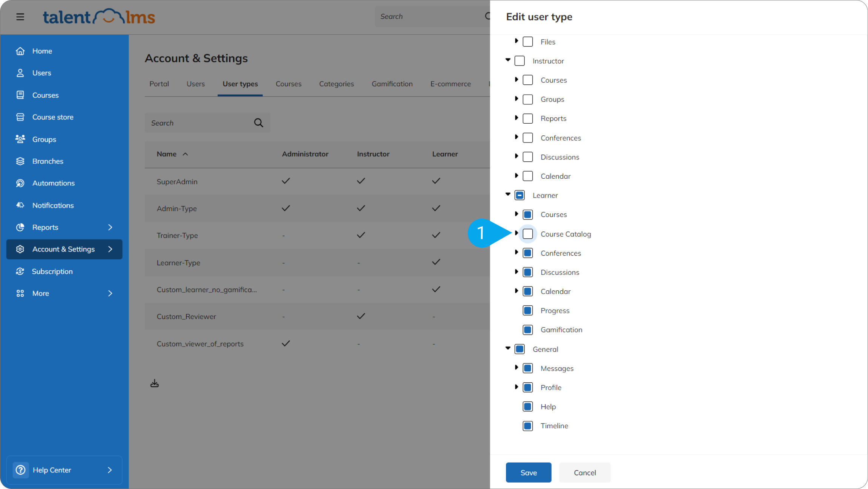The width and height of the screenshot is (868, 489).
Task: Click the Help Center question icon
Action: pyautogui.click(x=21, y=470)
